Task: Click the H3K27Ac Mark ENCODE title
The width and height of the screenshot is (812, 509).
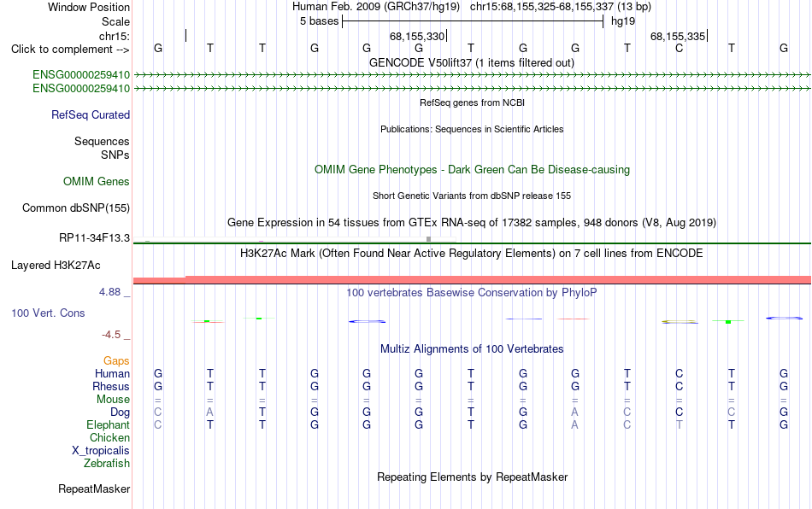Action: 472,254
